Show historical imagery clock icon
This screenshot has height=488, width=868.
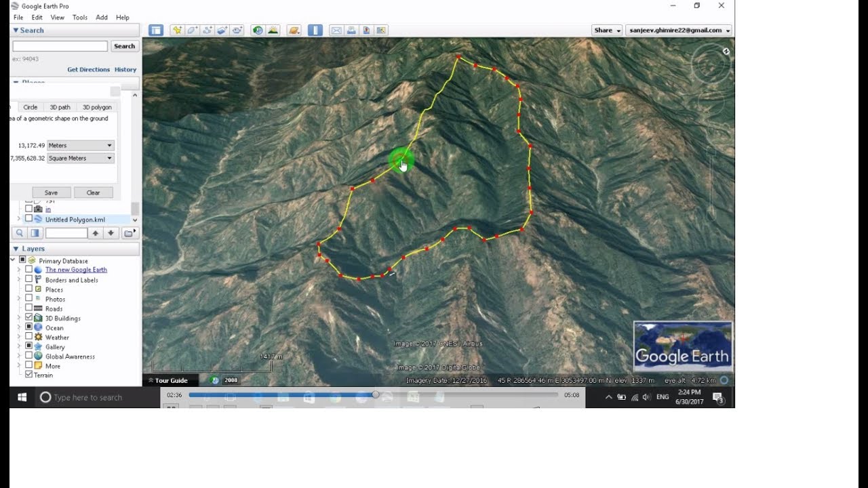click(258, 30)
